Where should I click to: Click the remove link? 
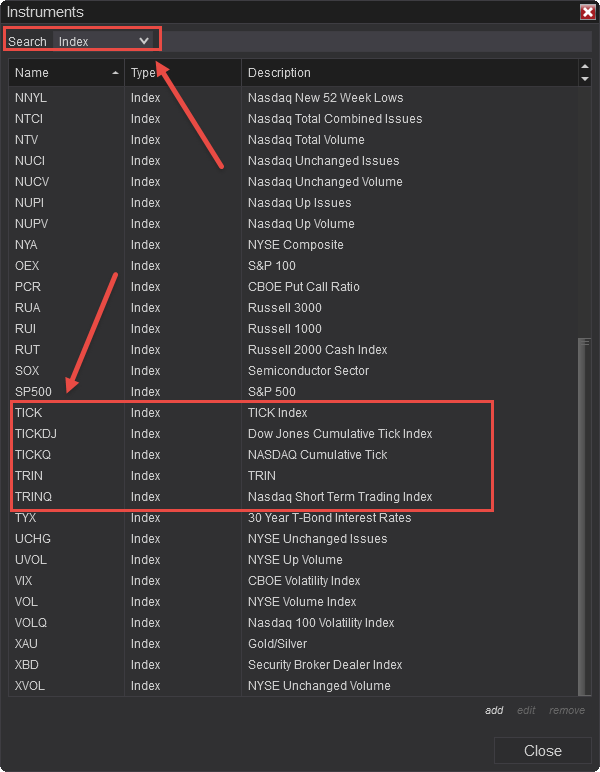click(x=567, y=710)
